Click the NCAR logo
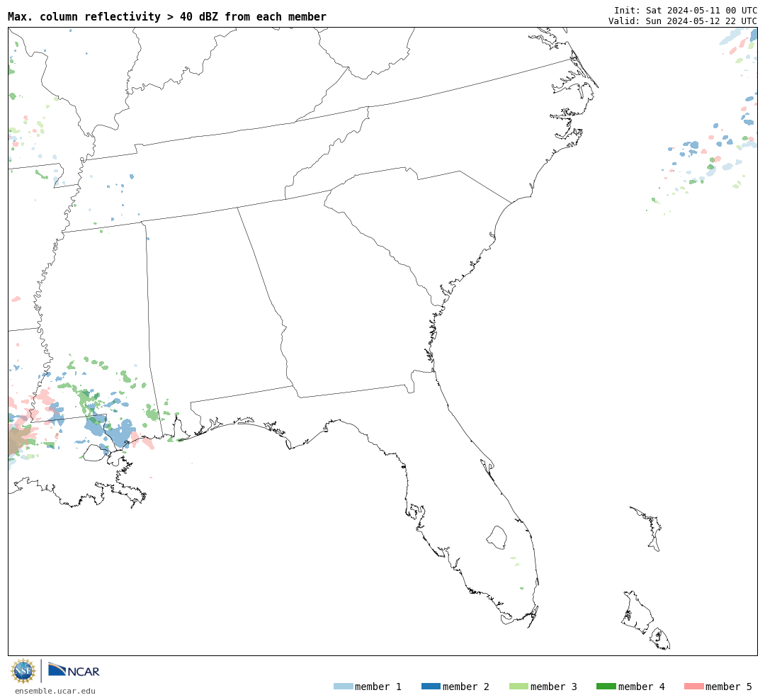 74,670
